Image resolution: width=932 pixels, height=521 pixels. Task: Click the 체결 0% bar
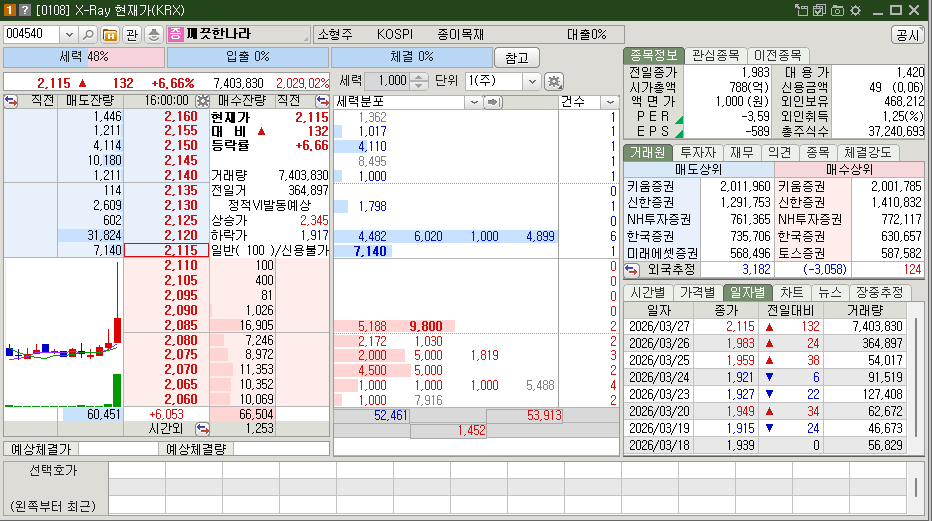[x=411, y=57]
